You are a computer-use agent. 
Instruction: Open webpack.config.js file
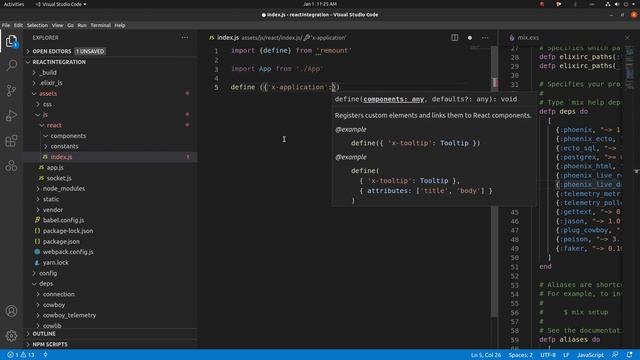click(68, 252)
